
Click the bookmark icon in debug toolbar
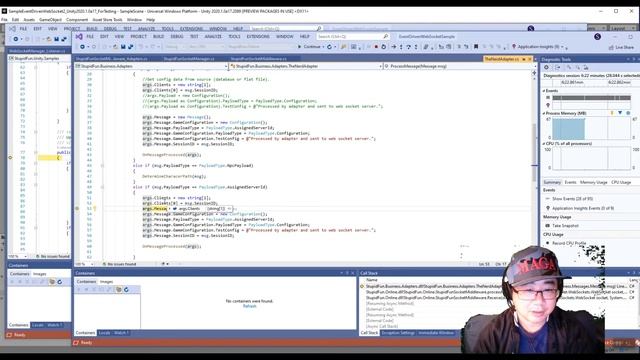[x=476, y=47]
